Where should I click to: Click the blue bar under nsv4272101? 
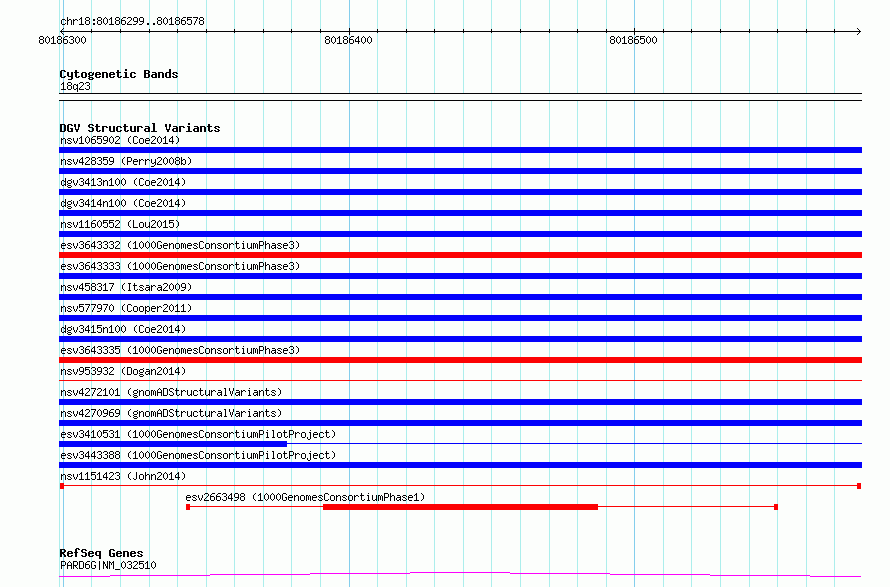tap(460, 402)
